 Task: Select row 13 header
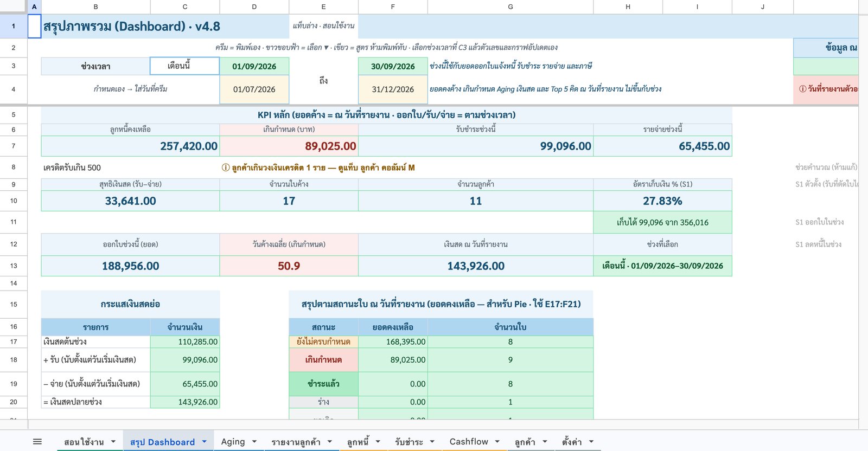(14, 266)
